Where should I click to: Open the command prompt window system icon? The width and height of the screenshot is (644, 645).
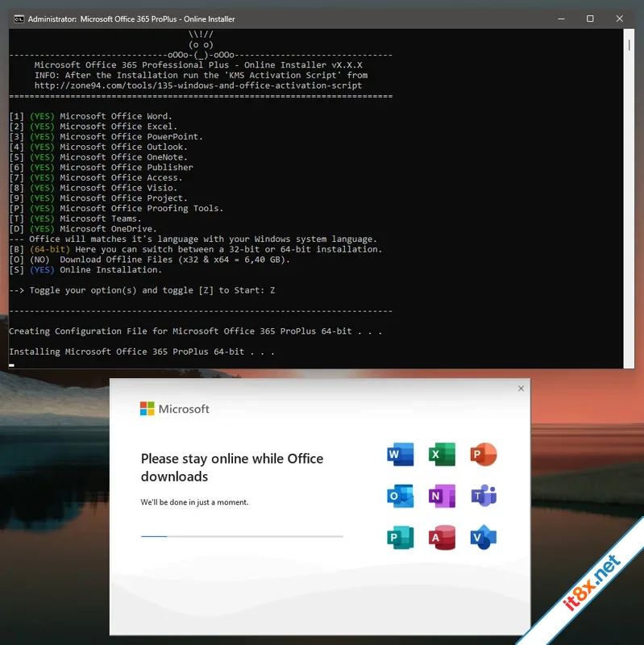click(x=19, y=19)
